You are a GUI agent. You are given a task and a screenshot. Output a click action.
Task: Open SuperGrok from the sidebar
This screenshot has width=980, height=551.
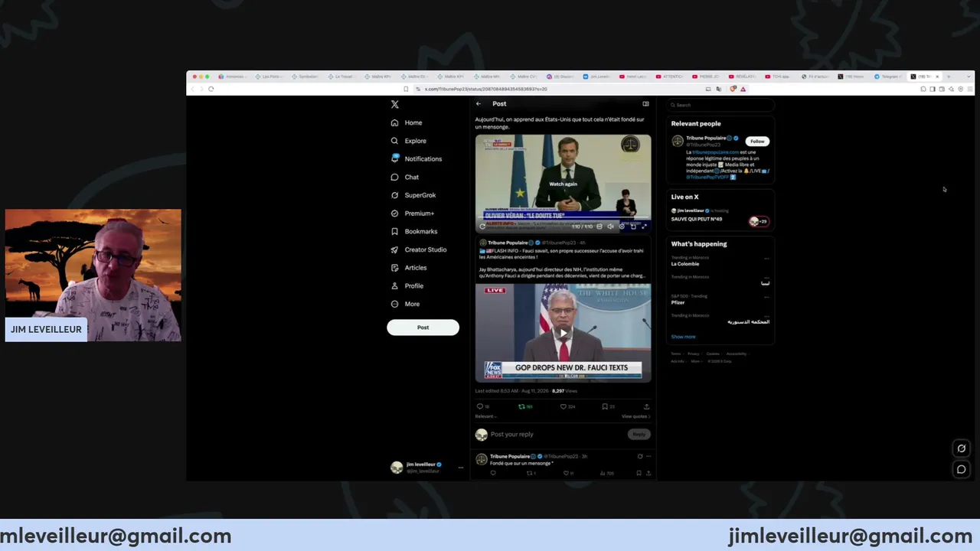coord(413,195)
